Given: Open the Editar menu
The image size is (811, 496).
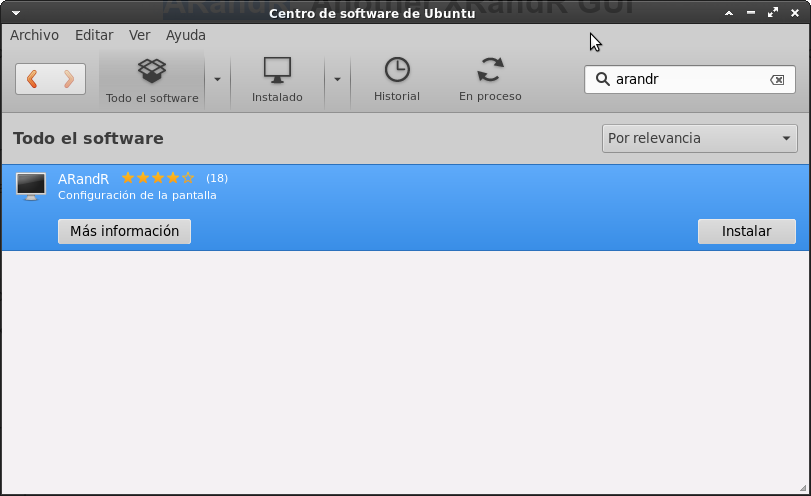Looking at the screenshot, I should click(x=94, y=35).
